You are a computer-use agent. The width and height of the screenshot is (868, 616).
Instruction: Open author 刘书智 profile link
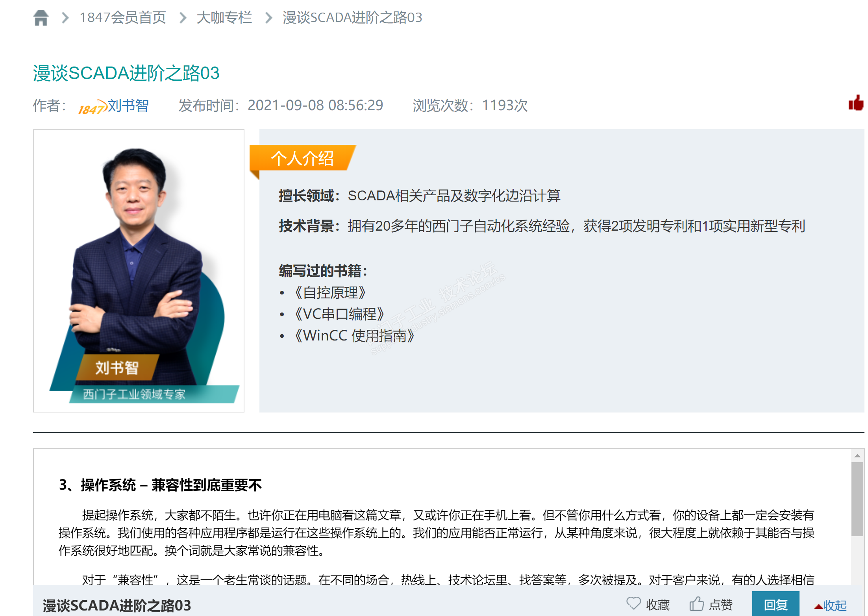tap(128, 105)
